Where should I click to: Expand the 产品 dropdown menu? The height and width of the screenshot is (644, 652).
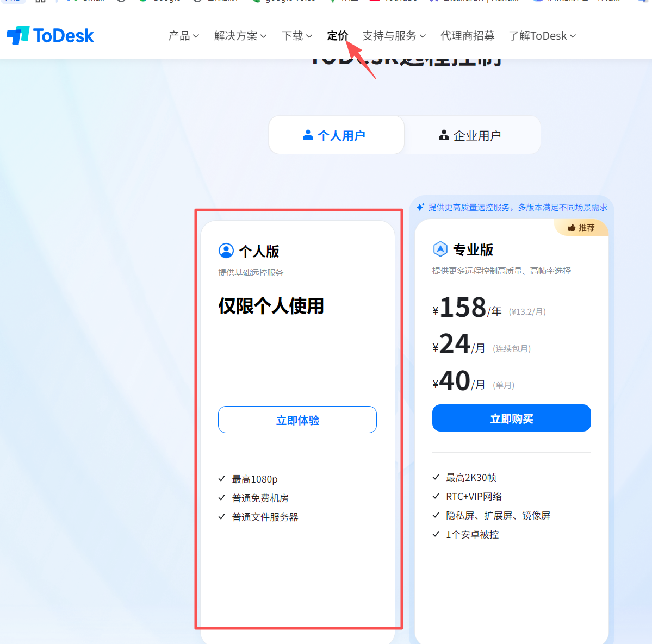point(184,36)
